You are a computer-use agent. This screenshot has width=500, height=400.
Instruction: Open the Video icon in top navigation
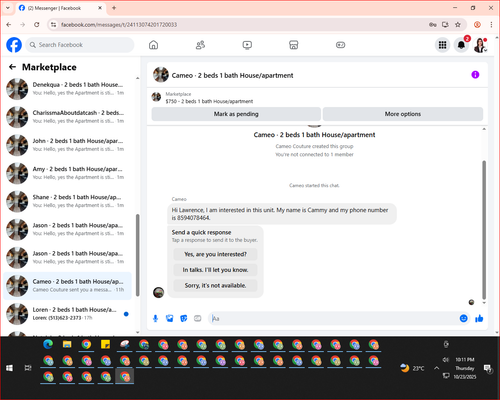(247, 45)
